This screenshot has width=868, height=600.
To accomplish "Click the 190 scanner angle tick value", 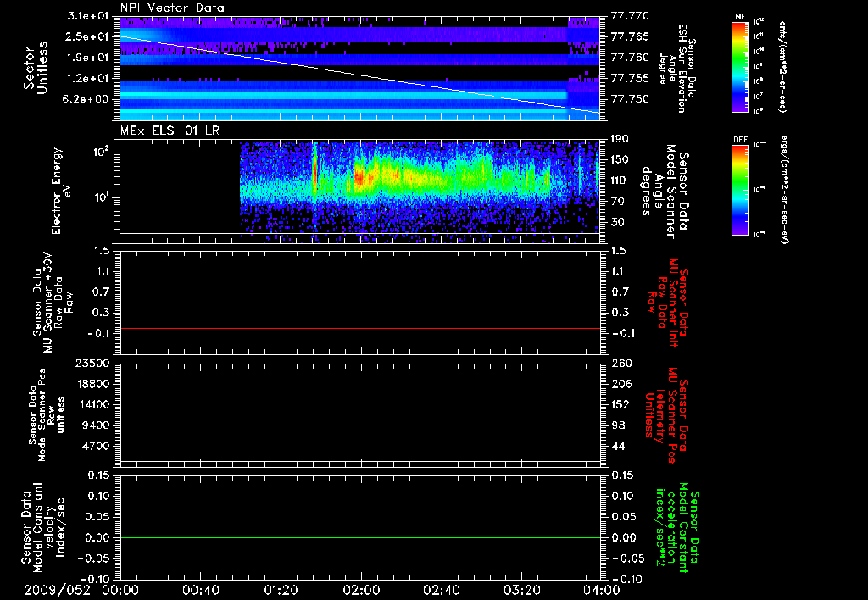I will click(620, 139).
